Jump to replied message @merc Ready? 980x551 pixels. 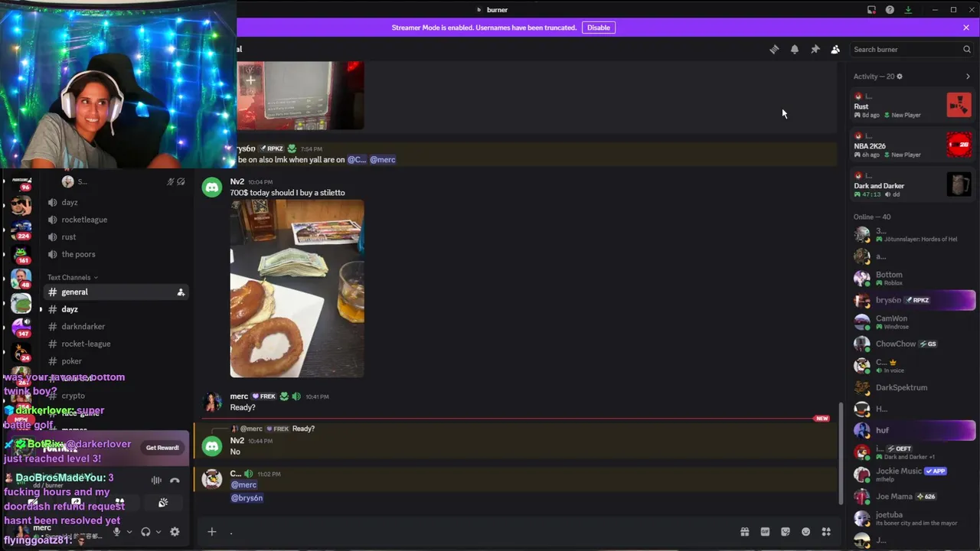(x=277, y=429)
